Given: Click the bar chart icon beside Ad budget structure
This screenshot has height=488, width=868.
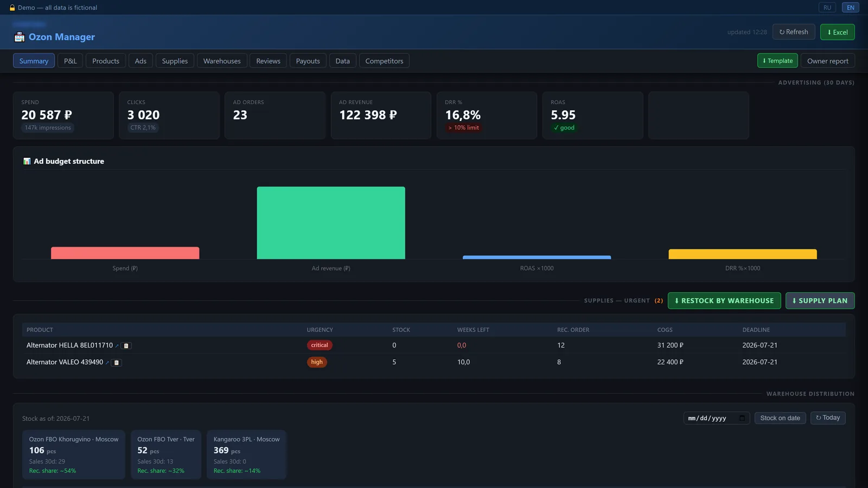Looking at the screenshot, I should click(x=27, y=161).
